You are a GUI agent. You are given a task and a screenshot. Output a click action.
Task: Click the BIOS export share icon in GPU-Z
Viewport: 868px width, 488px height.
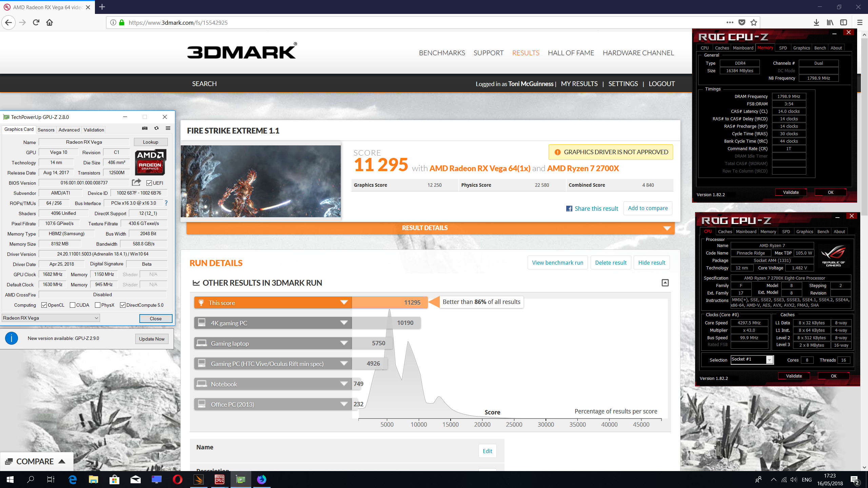pos(136,182)
